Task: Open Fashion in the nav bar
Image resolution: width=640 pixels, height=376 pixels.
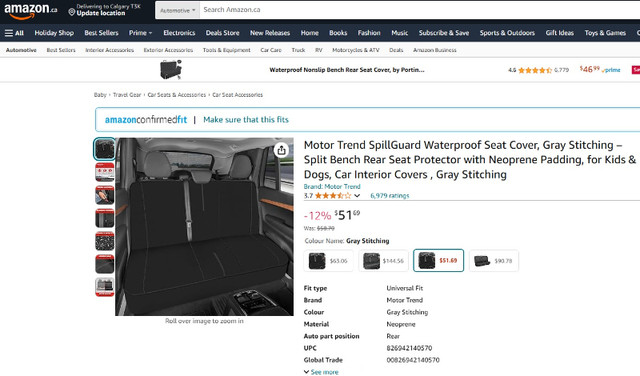Action: (x=369, y=33)
